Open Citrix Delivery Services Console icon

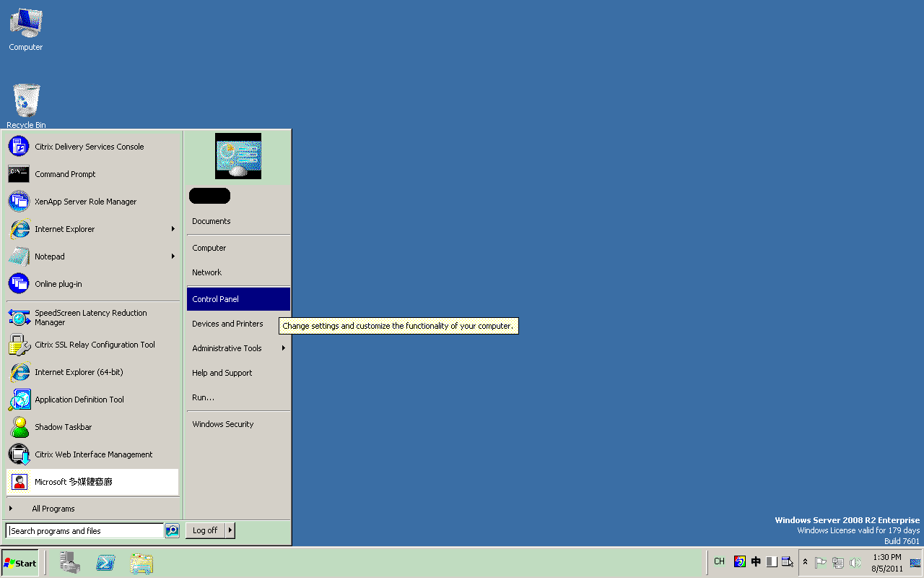pyautogui.click(x=19, y=147)
